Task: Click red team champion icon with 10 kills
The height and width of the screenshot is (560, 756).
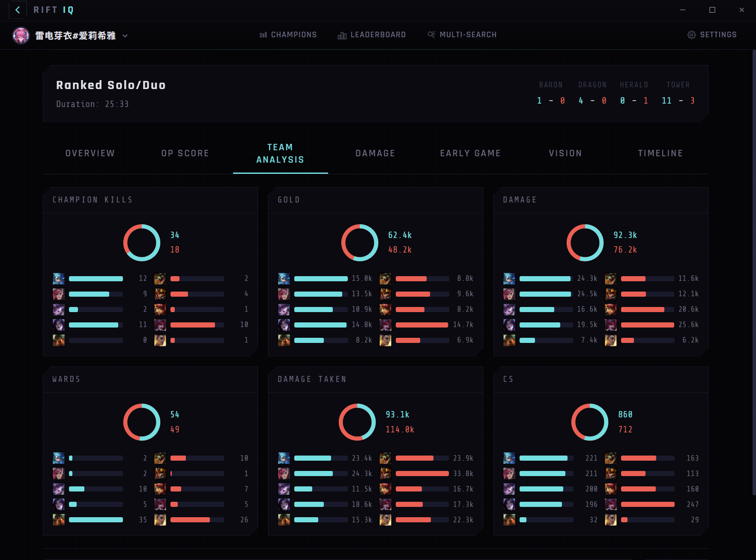Action: tap(160, 325)
